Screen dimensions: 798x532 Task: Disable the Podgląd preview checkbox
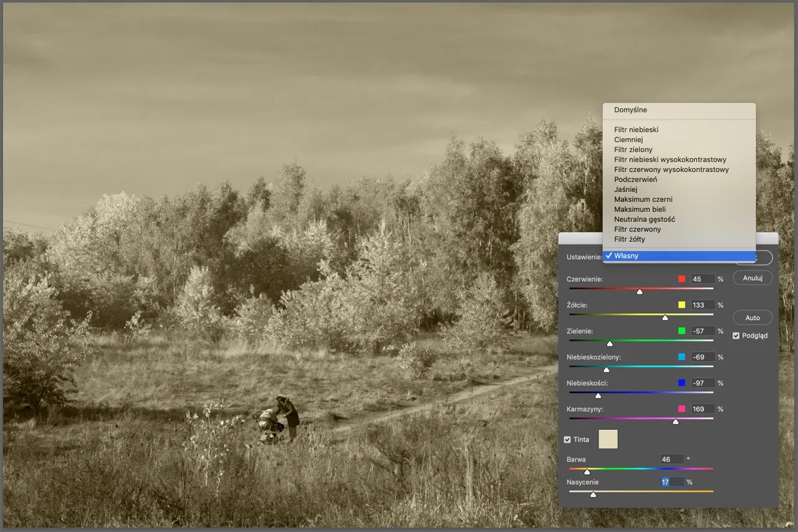(736, 336)
